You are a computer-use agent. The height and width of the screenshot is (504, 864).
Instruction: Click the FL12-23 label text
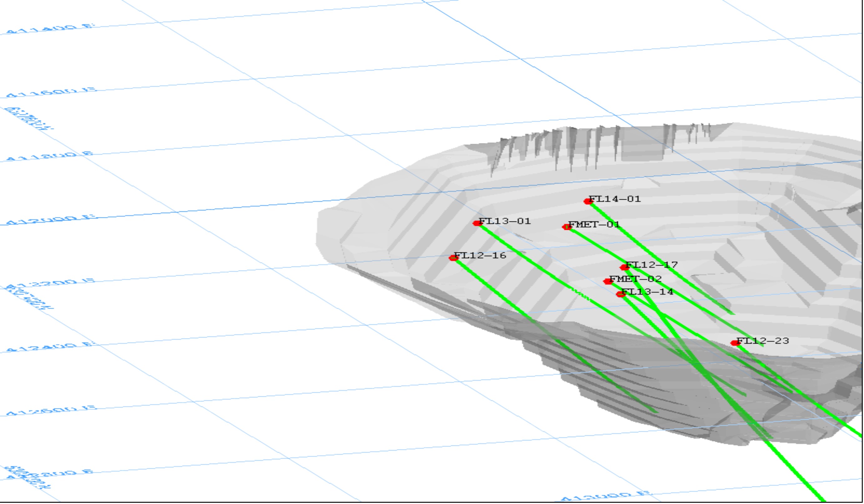[x=763, y=341]
